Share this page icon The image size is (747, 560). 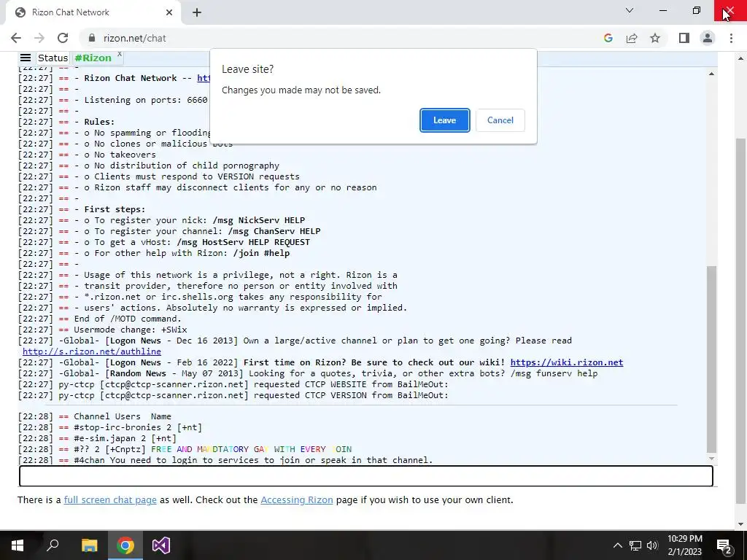pyautogui.click(x=632, y=38)
